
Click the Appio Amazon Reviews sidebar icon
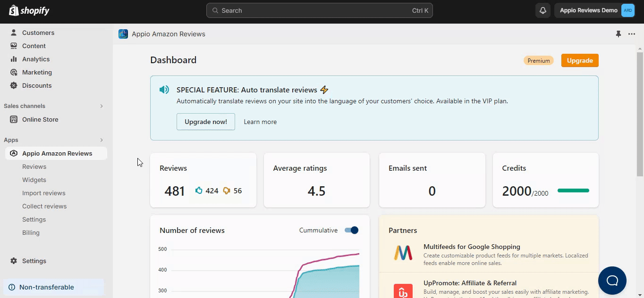pos(14,153)
